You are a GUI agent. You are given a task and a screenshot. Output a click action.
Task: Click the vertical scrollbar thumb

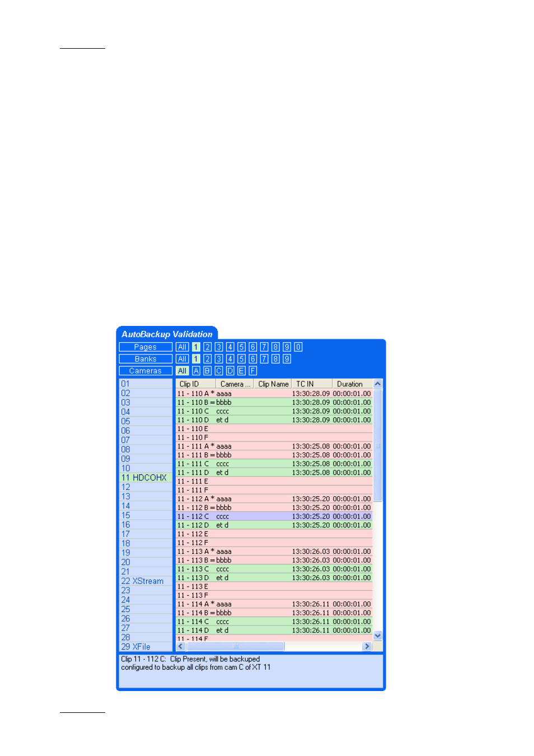(378, 445)
